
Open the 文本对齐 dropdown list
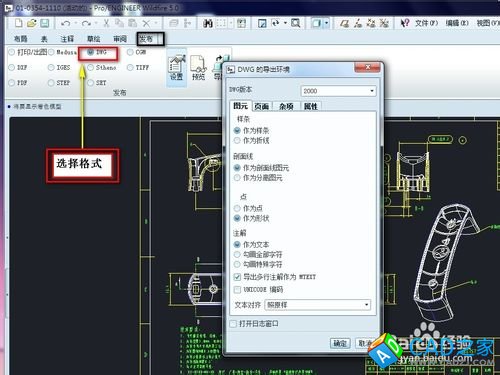318,305
